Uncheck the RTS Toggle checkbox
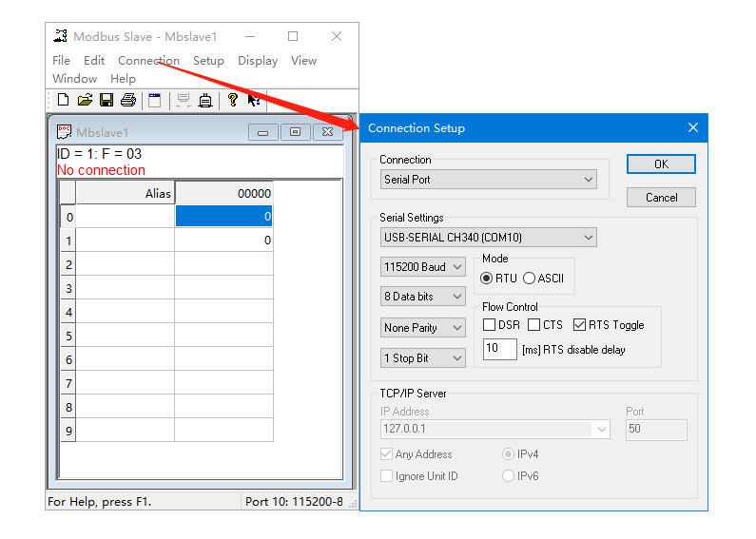 pos(580,325)
